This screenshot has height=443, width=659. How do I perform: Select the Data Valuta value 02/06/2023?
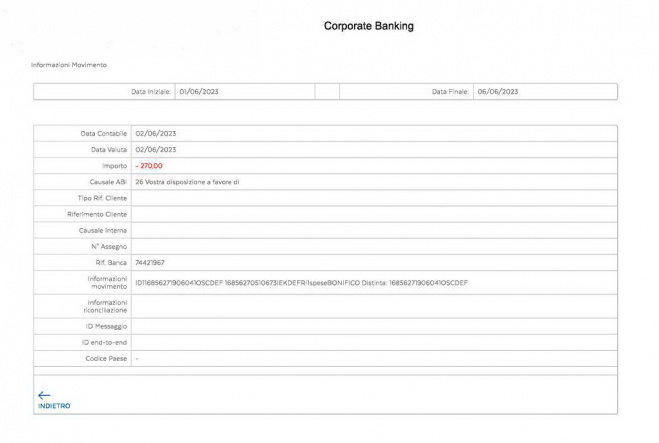(x=155, y=149)
